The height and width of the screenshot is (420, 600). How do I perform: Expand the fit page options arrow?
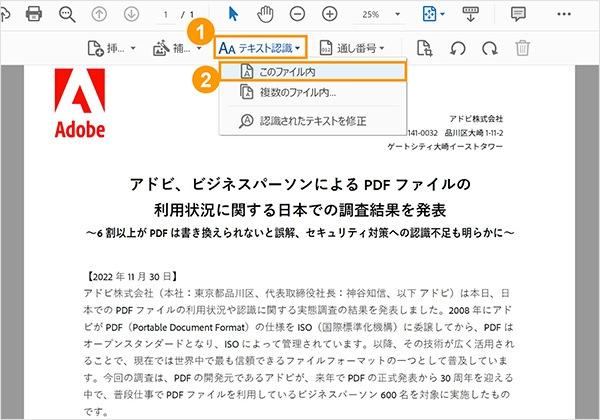point(443,14)
